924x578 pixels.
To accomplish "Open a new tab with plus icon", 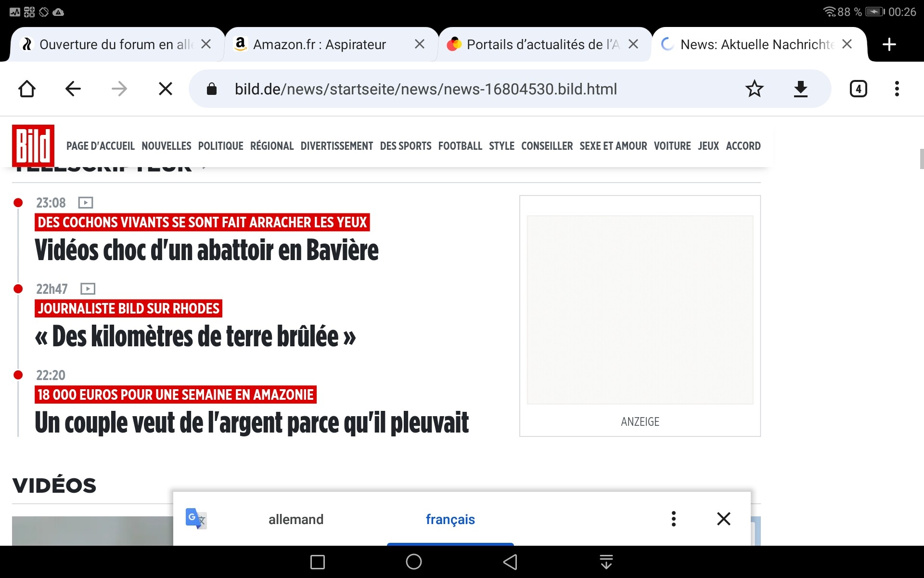I will tap(889, 44).
